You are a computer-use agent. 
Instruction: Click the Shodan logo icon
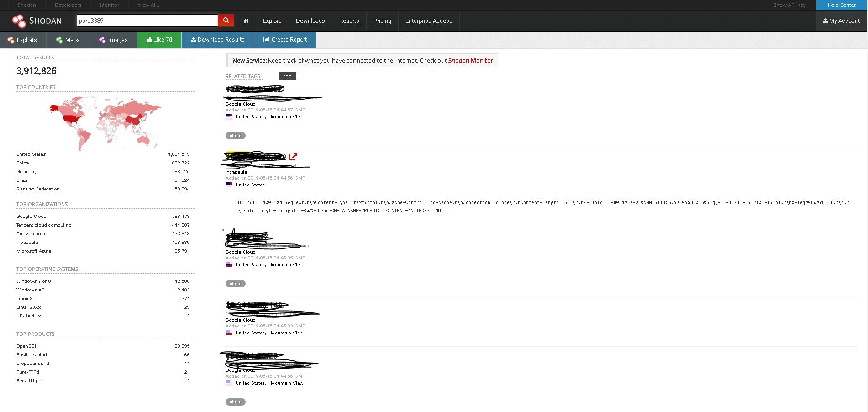(19, 21)
